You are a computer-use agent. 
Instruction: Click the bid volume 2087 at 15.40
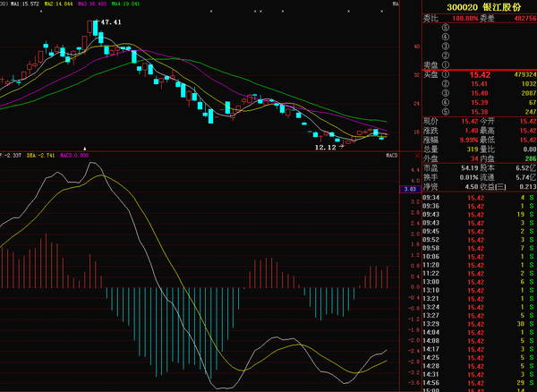pos(529,93)
